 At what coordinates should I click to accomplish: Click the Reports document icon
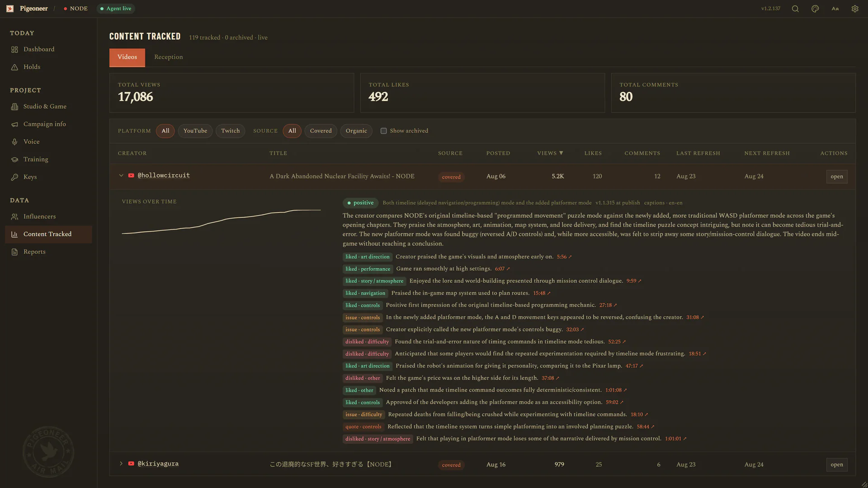(x=14, y=252)
